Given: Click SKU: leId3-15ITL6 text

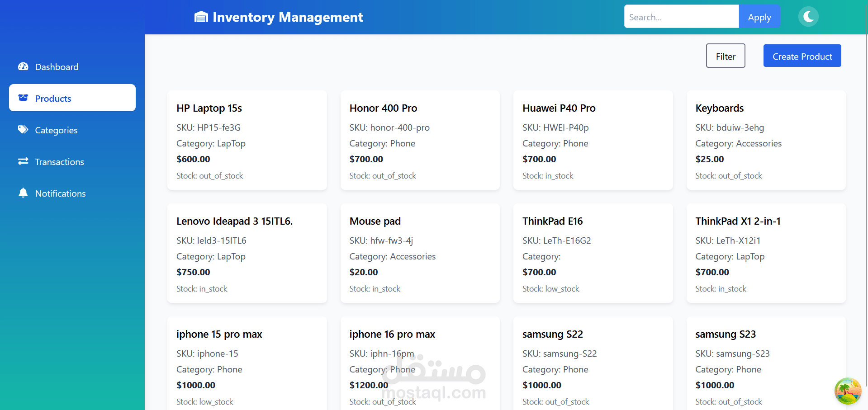Looking at the screenshot, I should [211, 240].
